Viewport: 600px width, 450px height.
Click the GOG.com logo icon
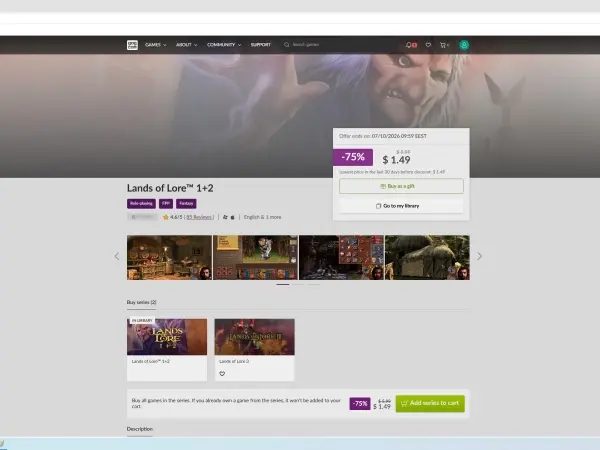132,45
